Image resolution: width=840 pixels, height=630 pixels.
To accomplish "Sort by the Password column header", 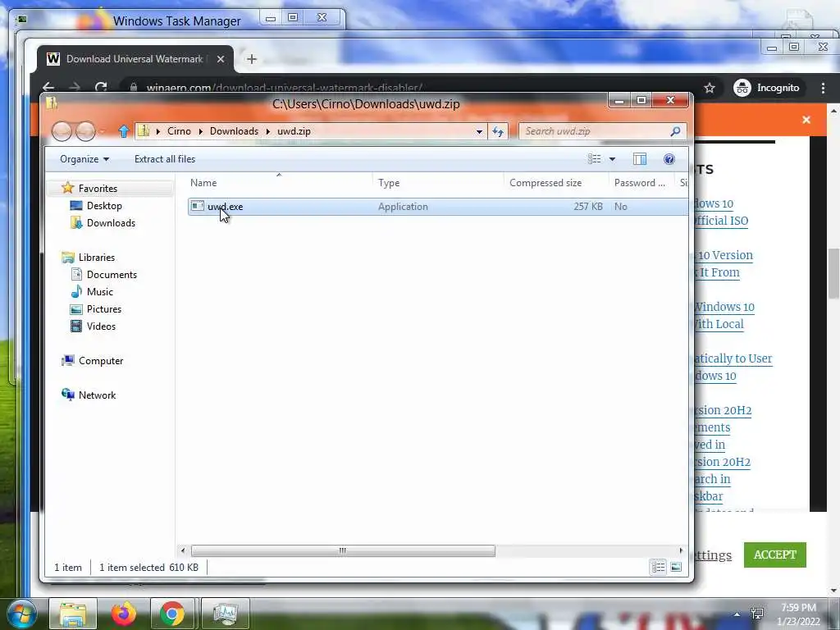I will [641, 183].
